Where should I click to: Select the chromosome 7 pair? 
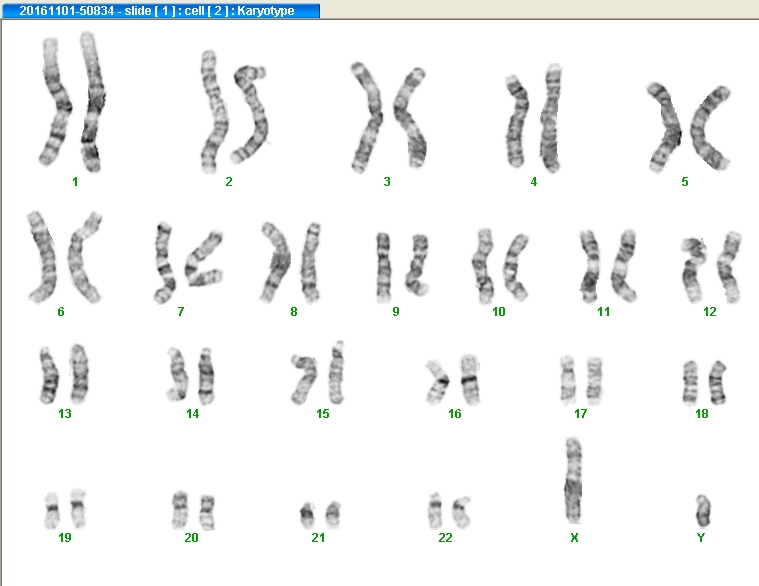[189, 263]
